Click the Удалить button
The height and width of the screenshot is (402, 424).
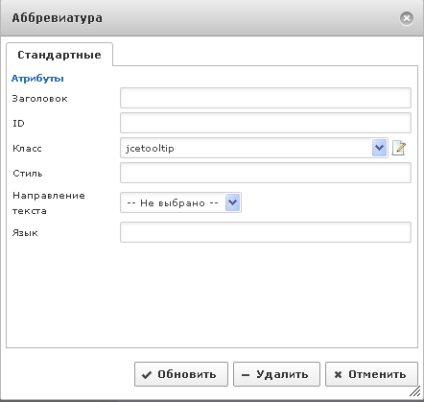pos(276,374)
